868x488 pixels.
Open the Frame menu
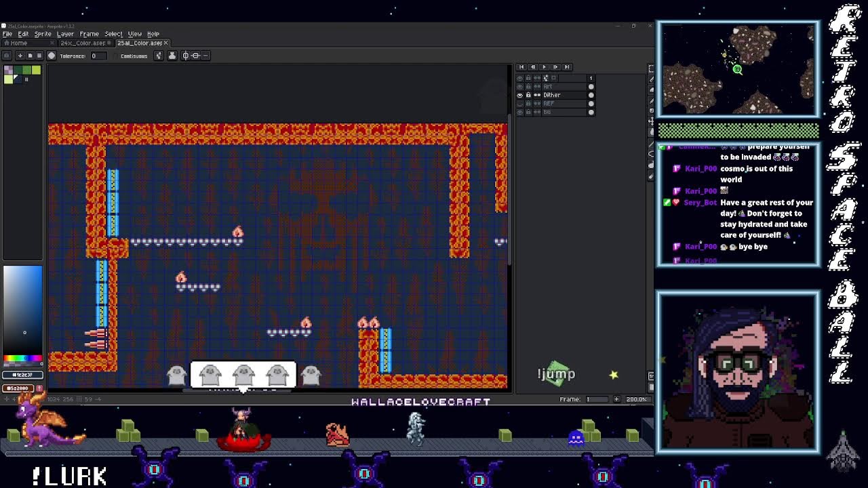click(x=89, y=34)
